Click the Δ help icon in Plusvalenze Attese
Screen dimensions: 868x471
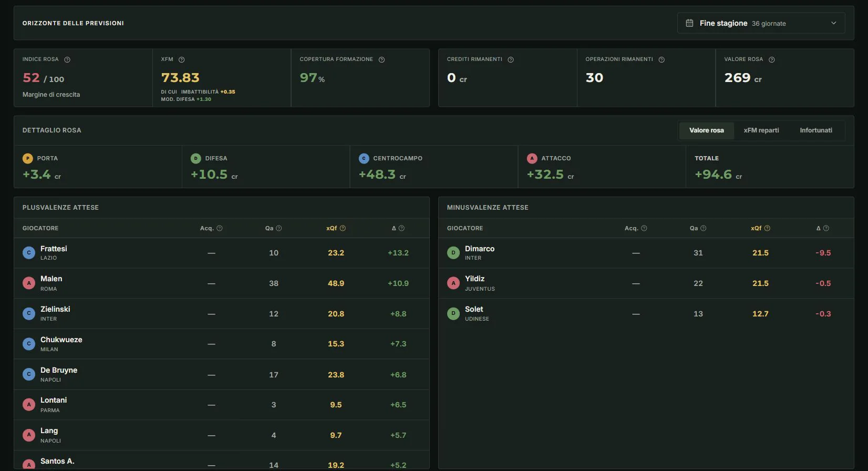coord(401,228)
